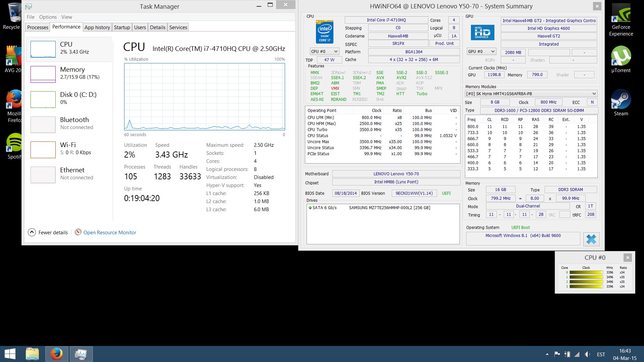Show hidden tray icons arrow
Image resolution: width=644 pixels, height=362 pixels.
click(x=547, y=354)
